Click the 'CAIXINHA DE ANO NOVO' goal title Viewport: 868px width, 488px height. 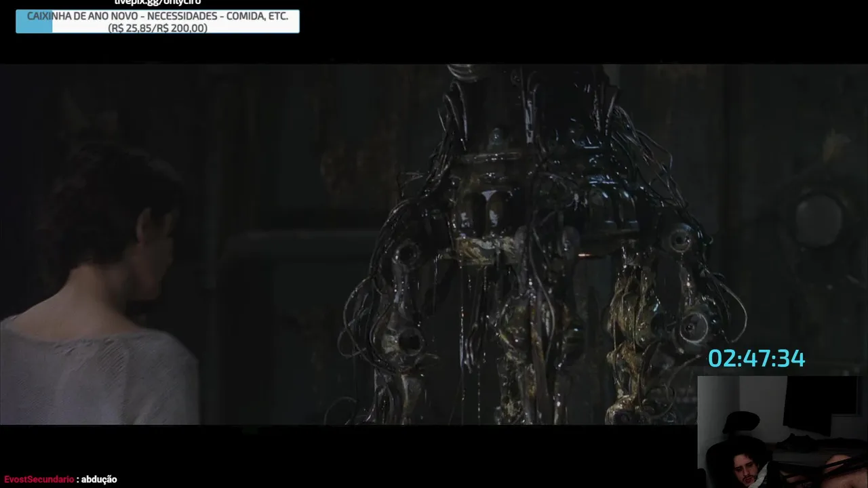coord(157,16)
